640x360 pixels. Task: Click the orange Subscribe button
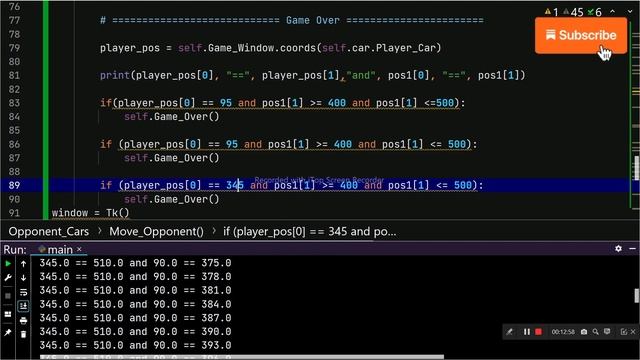[x=581, y=36]
